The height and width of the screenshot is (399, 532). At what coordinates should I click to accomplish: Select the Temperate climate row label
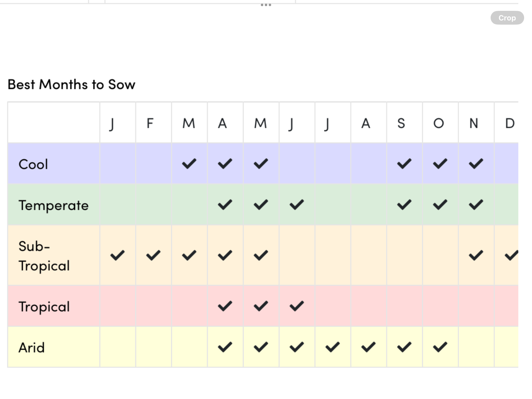click(x=53, y=205)
